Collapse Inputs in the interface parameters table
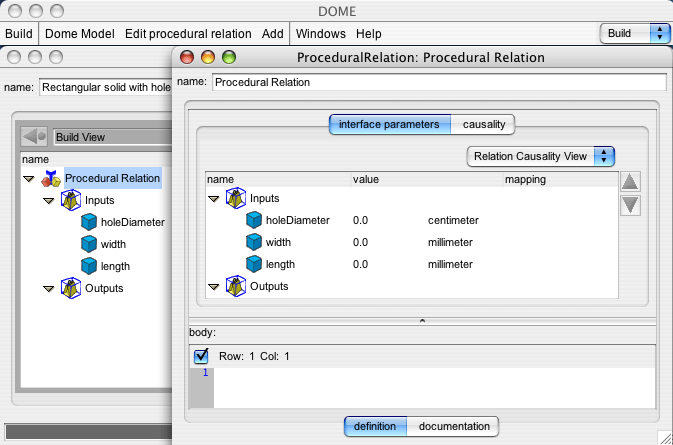Image resolution: width=673 pixels, height=445 pixels. click(213, 199)
